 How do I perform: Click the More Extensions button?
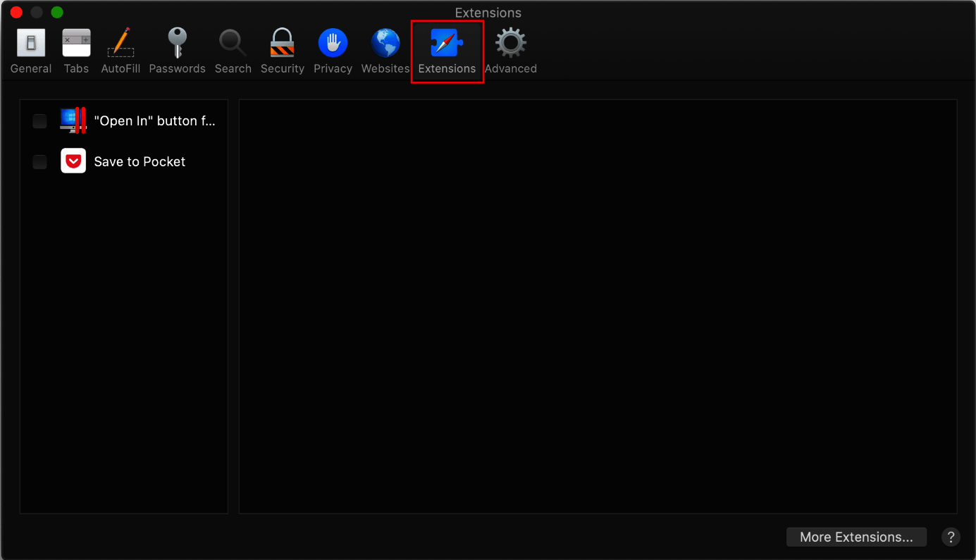point(856,537)
